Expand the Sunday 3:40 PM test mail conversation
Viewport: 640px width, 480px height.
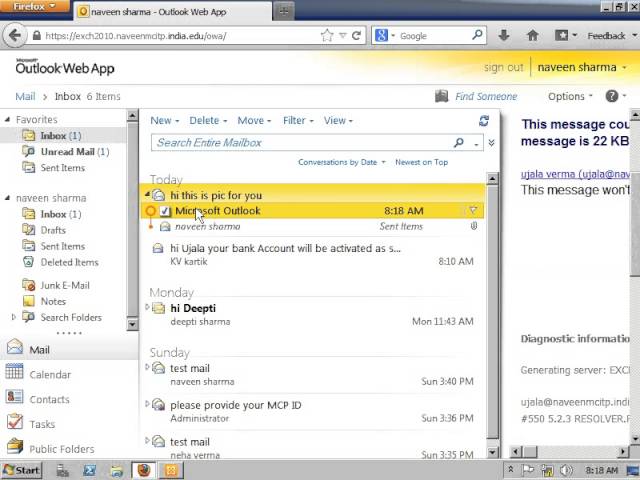[147, 367]
